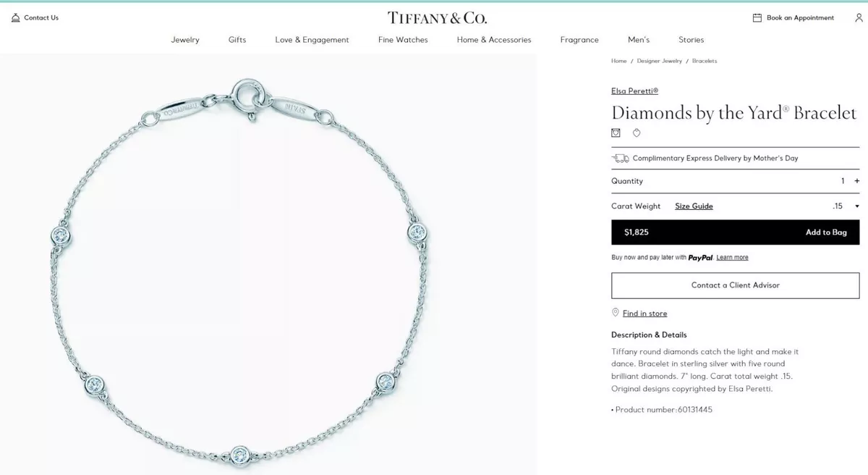The image size is (868, 475).
Task: Click the store location pin icon
Action: pos(616,313)
